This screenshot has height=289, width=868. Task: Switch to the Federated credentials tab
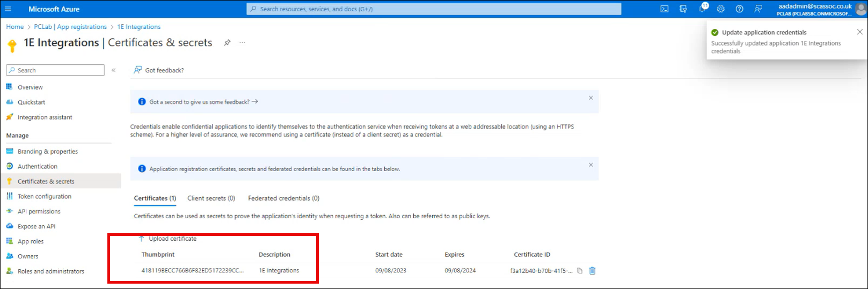(x=283, y=198)
